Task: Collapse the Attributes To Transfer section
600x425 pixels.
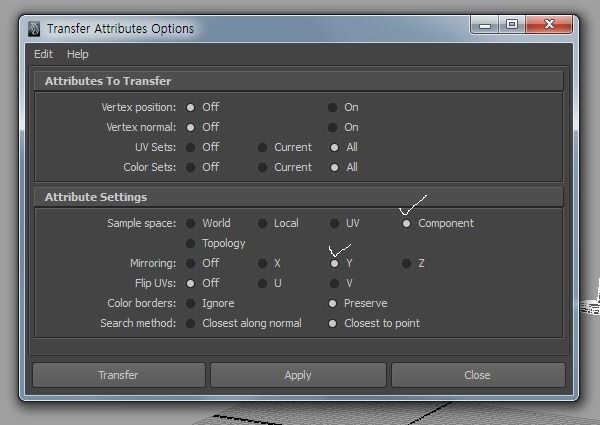Action: coord(298,81)
